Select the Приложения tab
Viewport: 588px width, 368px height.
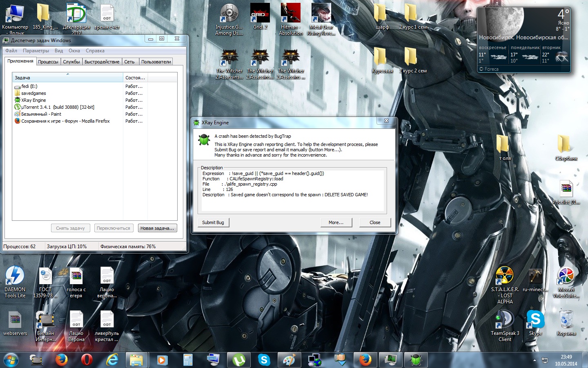pos(20,61)
